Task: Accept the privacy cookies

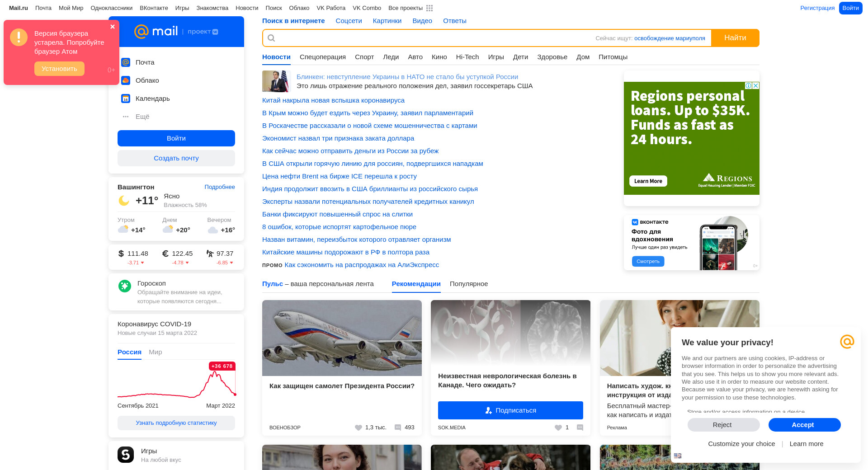Action: (x=804, y=425)
